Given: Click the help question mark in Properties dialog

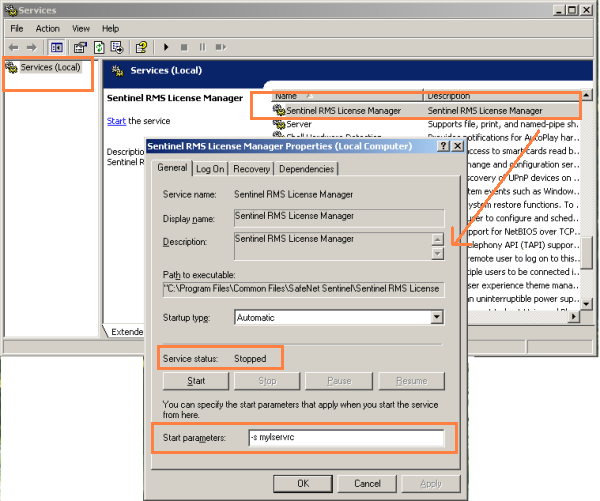Looking at the screenshot, I should (x=443, y=146).
